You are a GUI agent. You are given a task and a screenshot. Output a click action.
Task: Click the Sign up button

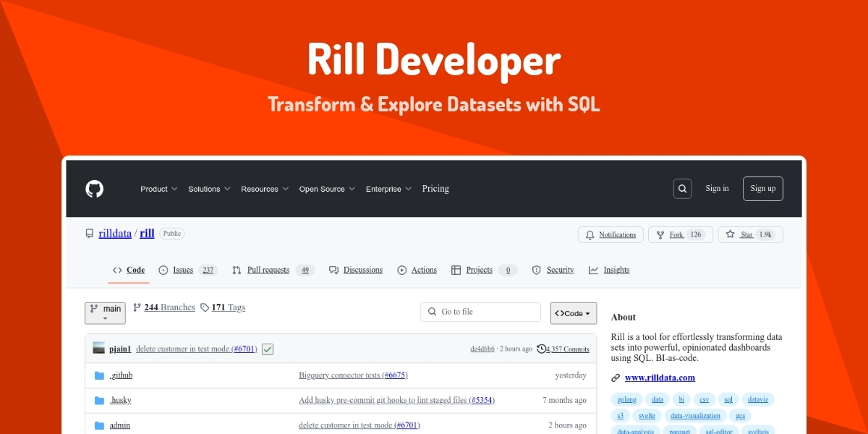click(x=762, y=188)
